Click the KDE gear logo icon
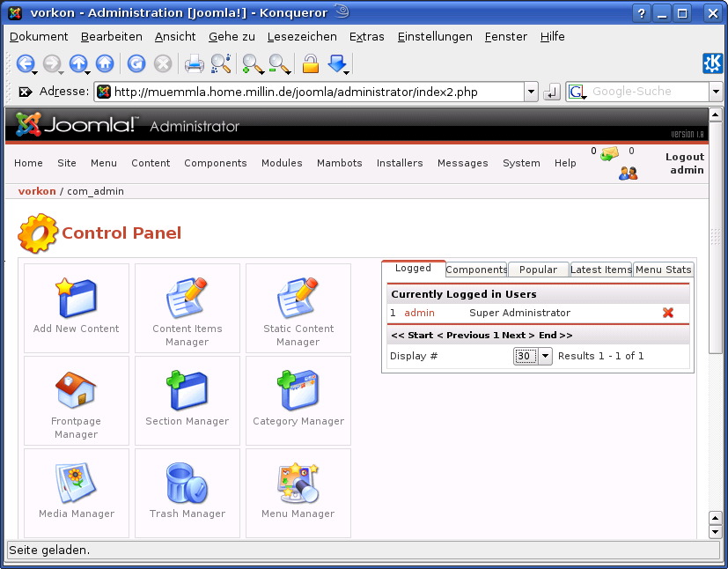This screenshot has height=569, width=728. [712, 63]
